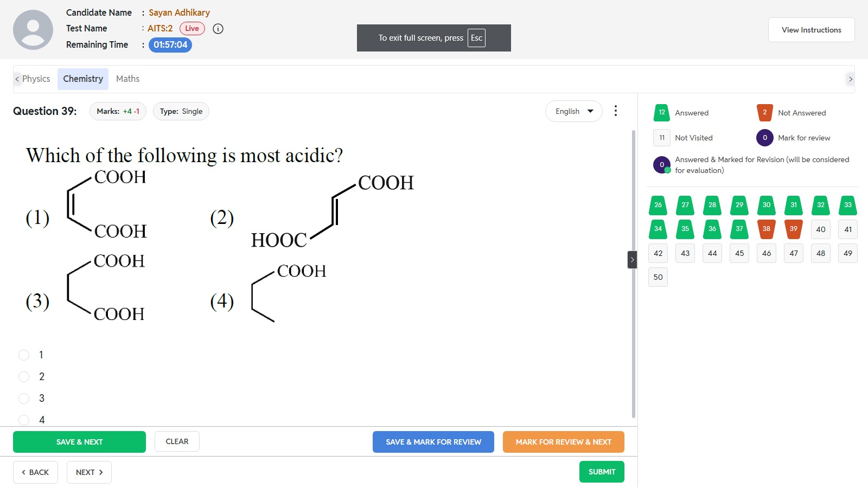Click test name AITS:2
868x488 pixels.
[160, 29]
